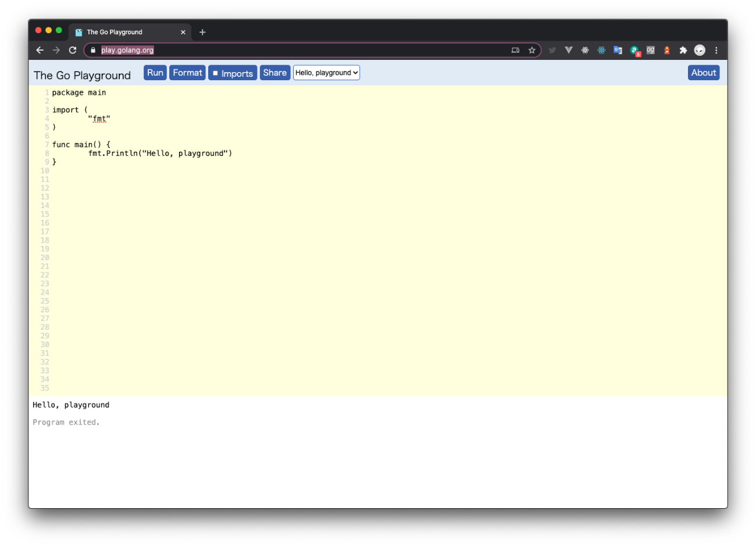Close The Go Playground tab

[183, 32]
